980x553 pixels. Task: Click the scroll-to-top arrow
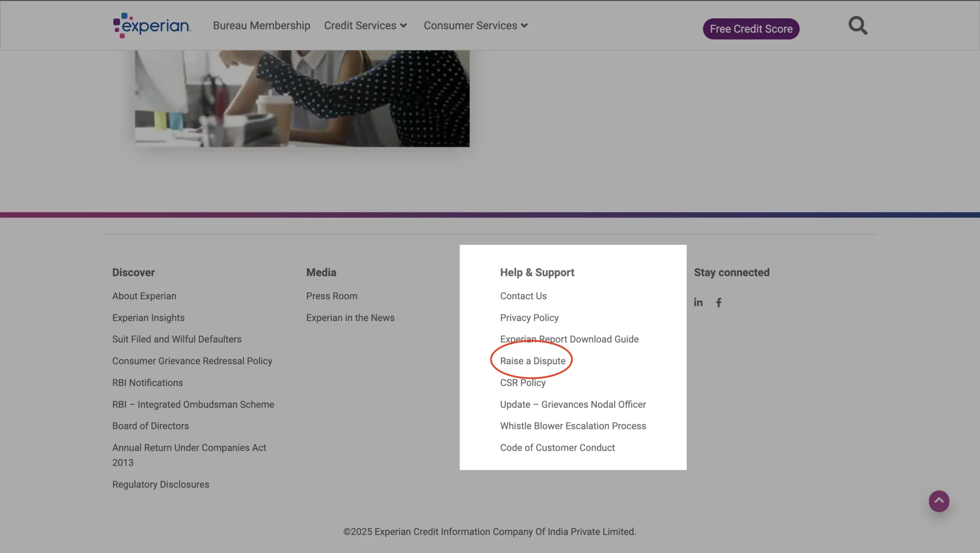click(x=938, y=501)
